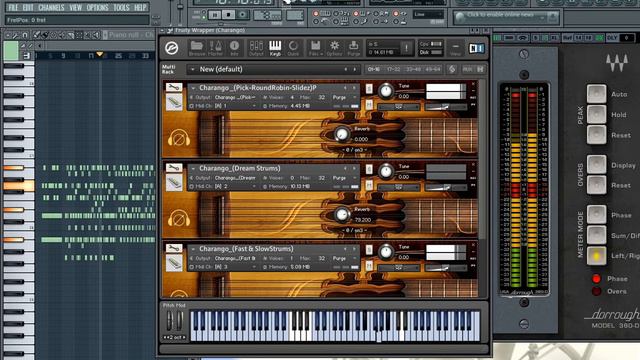Go to next multi preset arrow
The width and height of the screenshot is (640, 360).
click(x=354, y=69)
